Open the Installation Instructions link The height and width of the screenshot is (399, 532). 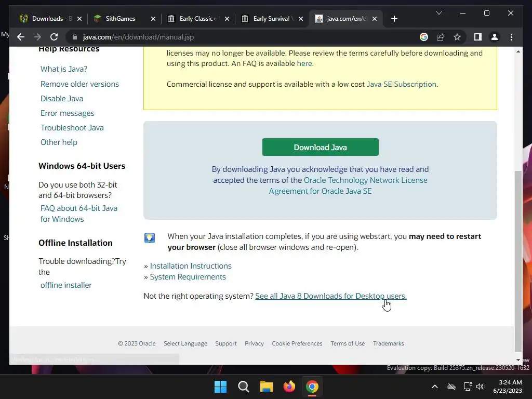[x=191, y=265]
